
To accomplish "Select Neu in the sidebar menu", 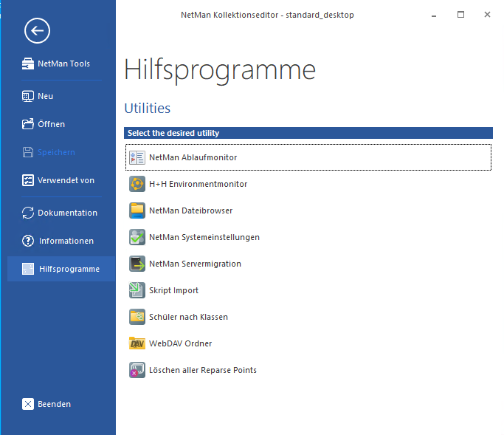I will point(45,96).
